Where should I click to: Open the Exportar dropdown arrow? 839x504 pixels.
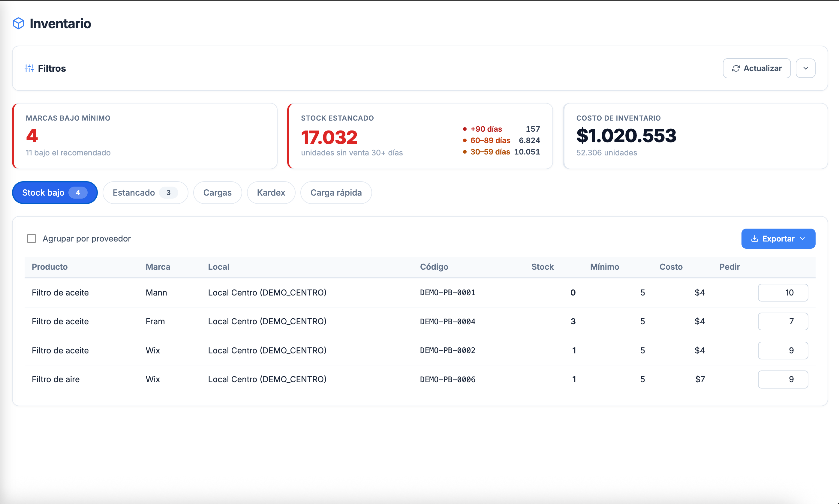(x=802, y=239)
